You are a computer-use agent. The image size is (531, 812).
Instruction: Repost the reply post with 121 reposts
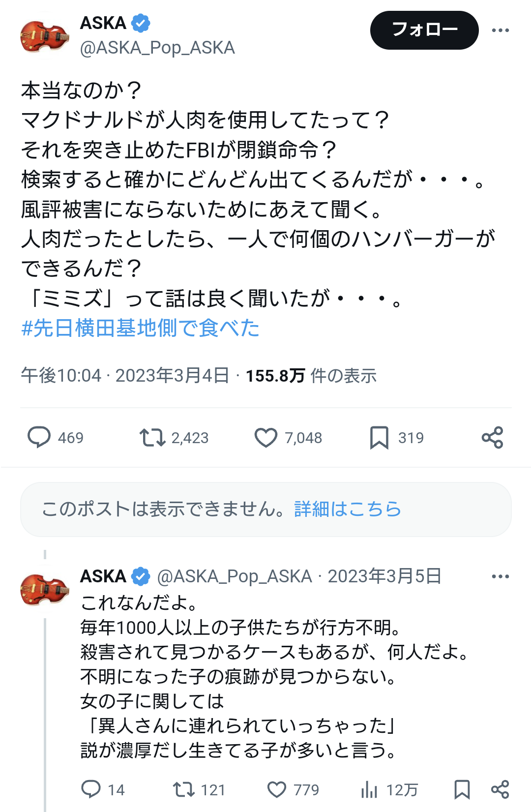pos(183,789)
